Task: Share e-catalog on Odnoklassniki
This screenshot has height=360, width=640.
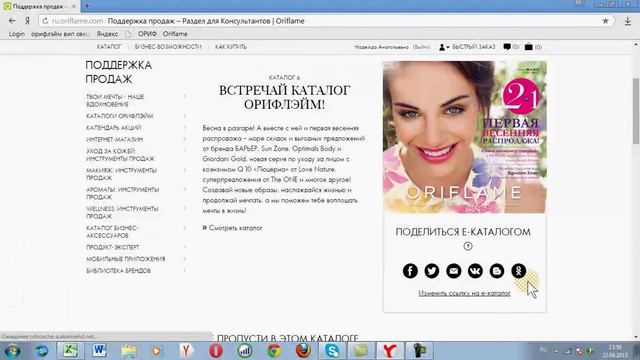Action: click(x=518, y=271)
